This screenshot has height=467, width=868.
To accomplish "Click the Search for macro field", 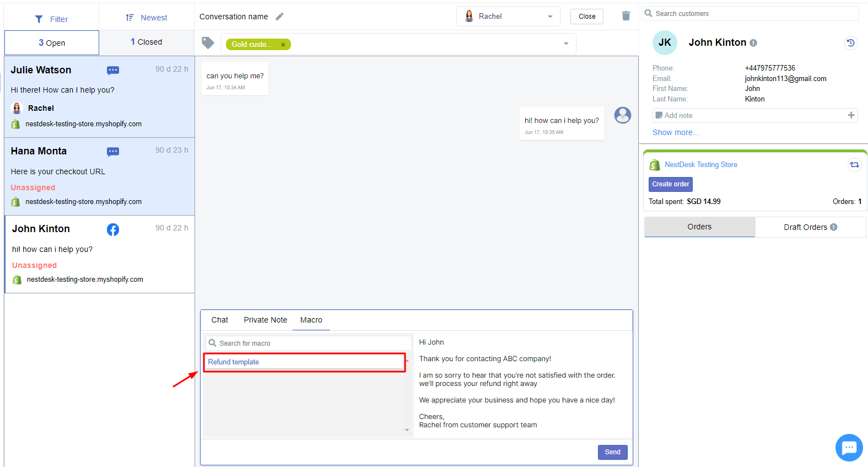I will coord(309,343).
